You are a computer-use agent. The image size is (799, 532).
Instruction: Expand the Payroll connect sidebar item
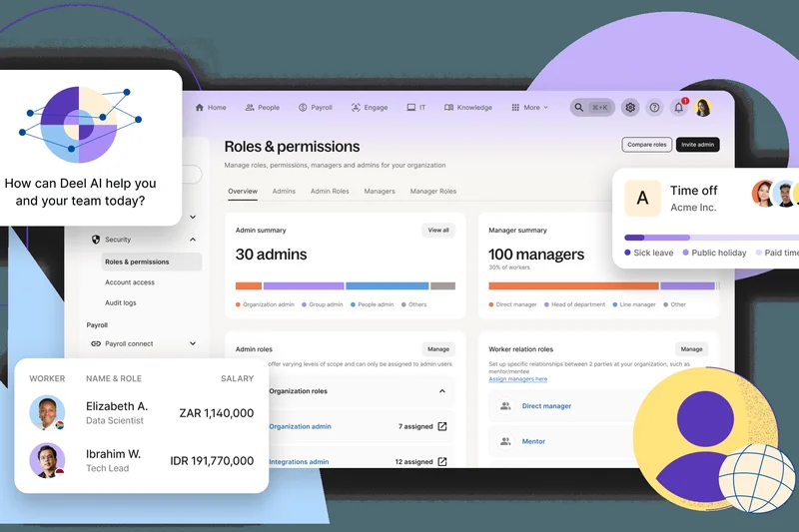point(193,343)
